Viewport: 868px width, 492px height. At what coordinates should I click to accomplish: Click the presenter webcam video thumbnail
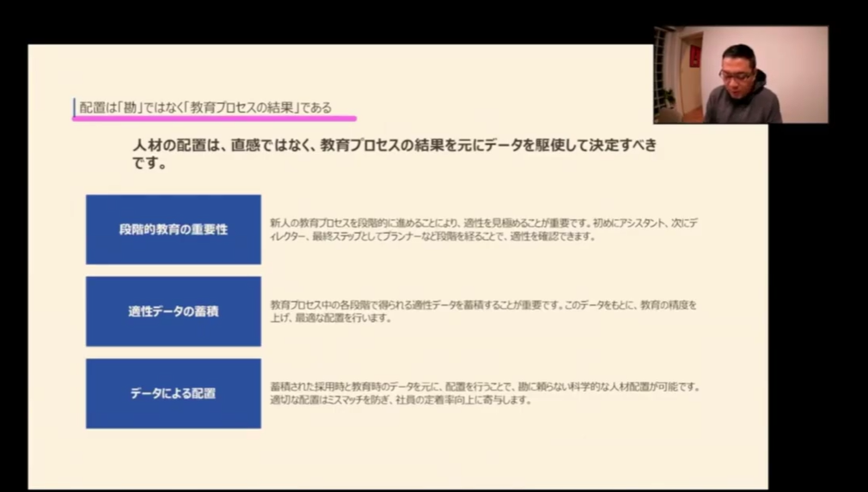click(x=740, y=75)
